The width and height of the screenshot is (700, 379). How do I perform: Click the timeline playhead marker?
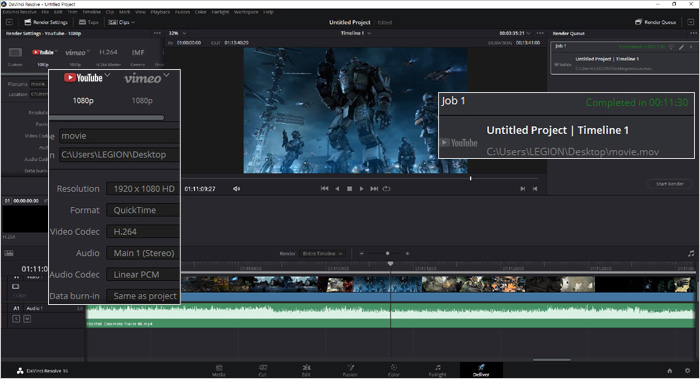tap(390, 264)
